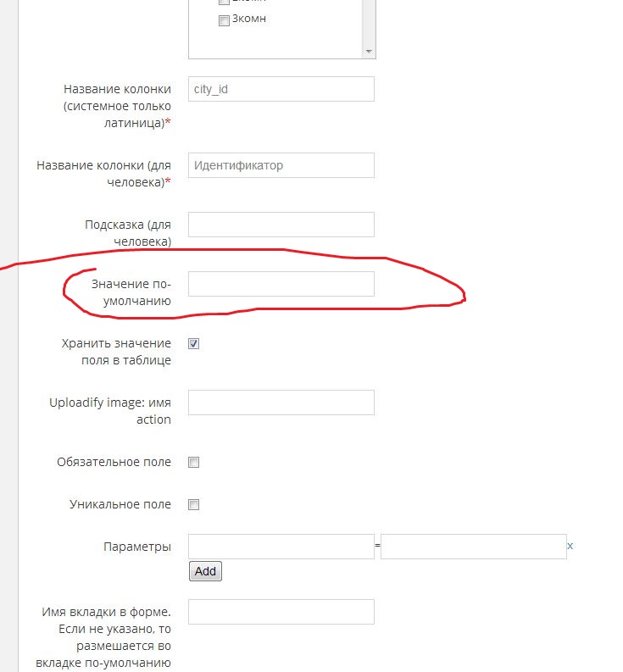Click the parameter value input field
Image resolution: width=623 pixels, height=672 pixels.
[473, 547]
